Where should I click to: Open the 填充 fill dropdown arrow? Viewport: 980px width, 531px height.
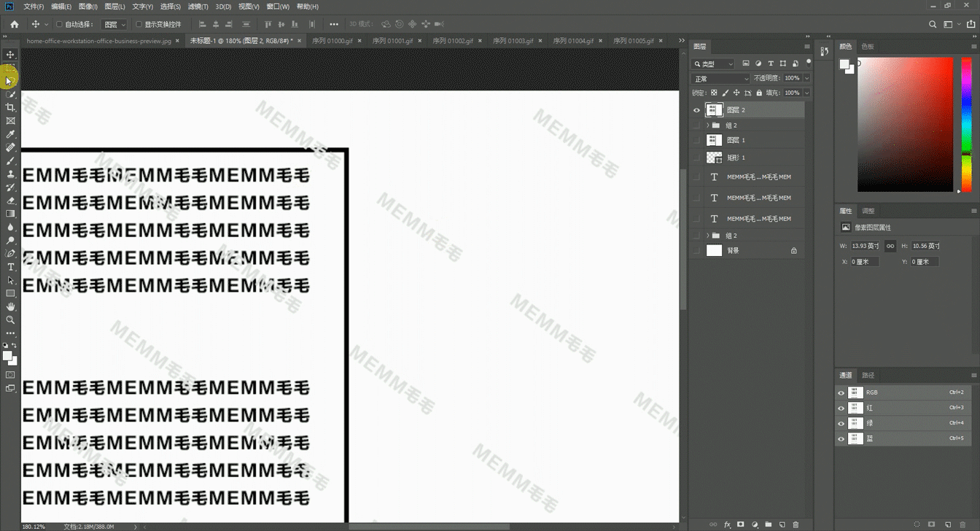[x=806, y=93]
